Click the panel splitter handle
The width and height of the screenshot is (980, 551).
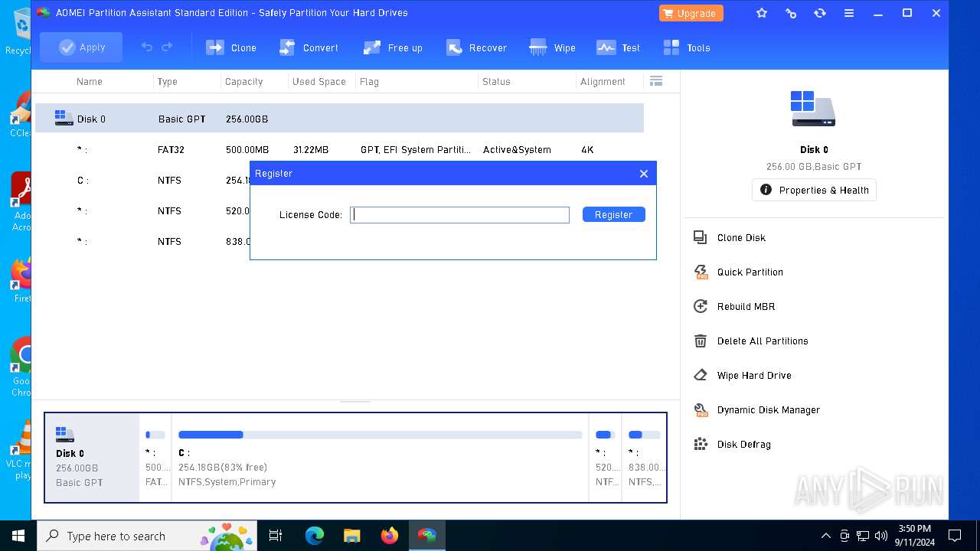tap(355, 400)
